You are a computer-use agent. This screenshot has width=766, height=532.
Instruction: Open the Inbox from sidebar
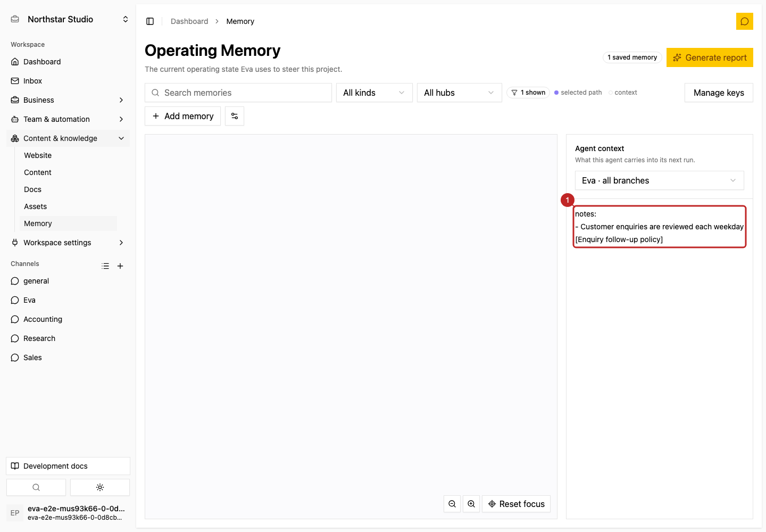click(68, 81)
